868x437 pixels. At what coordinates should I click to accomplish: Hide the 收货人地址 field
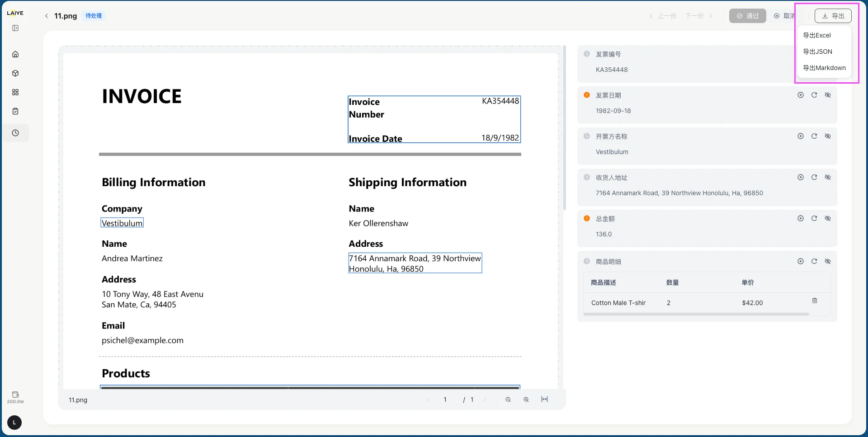(x=828, y=177)
